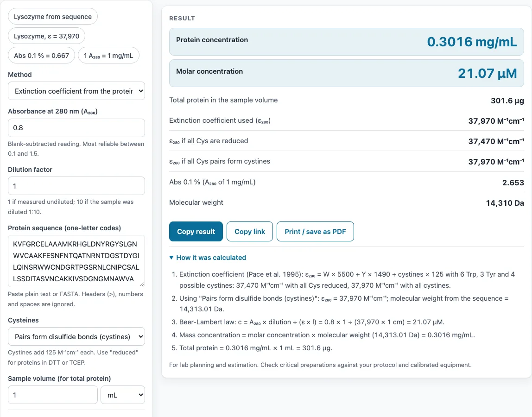
Task: Change the sample volume unit dropdown
Action: coord(123,395)
